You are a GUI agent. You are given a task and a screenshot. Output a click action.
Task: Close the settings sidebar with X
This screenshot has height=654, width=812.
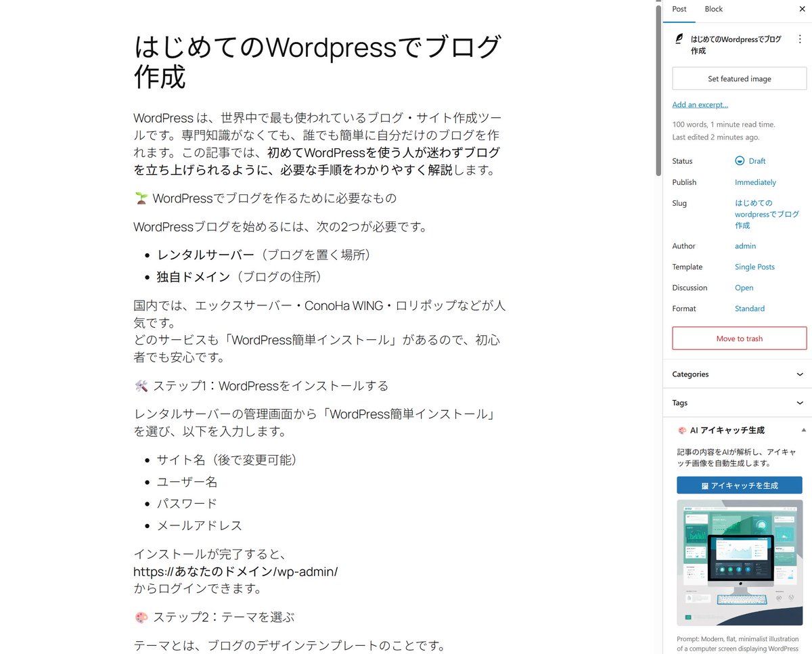[802, 9]
